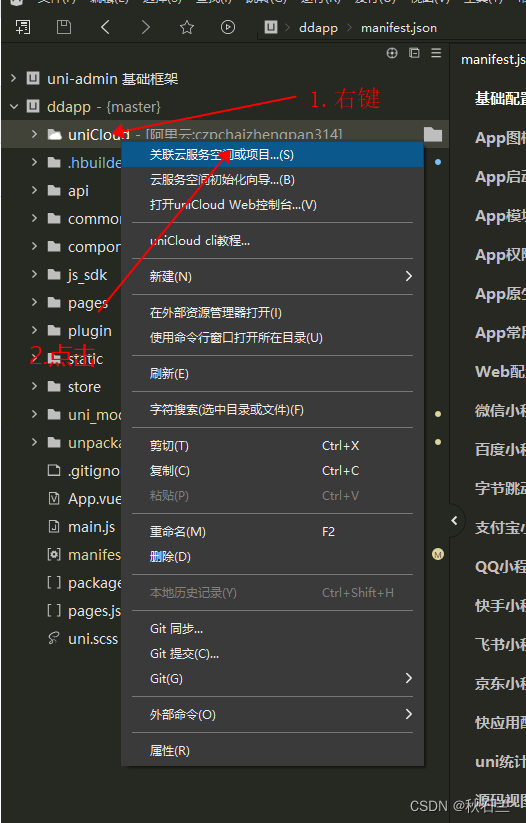Viewport: 526px width, 823px height.
Task: Select 关联云服务空间或项目...(S) menu item
Action: click(272, 154)
